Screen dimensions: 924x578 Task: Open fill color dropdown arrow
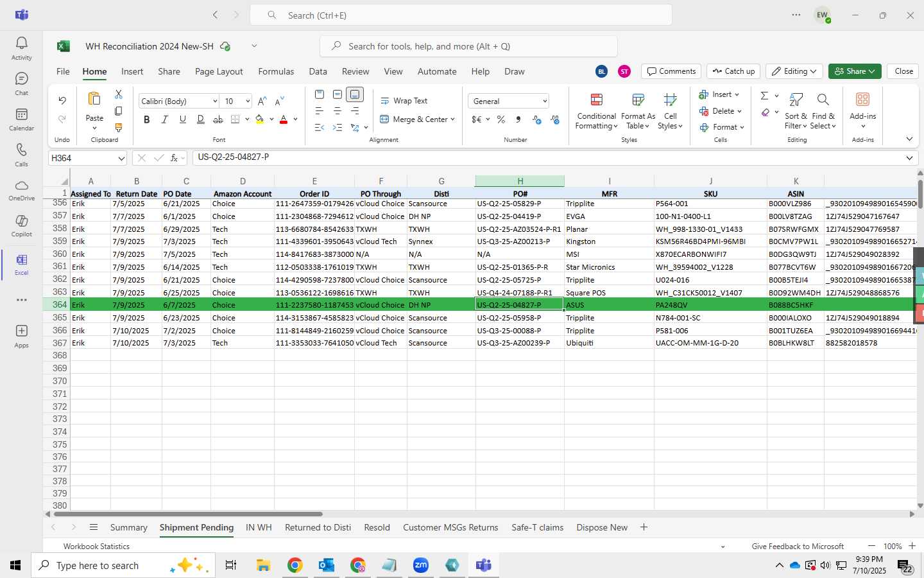pyautogui.click(x=272, y=119)
